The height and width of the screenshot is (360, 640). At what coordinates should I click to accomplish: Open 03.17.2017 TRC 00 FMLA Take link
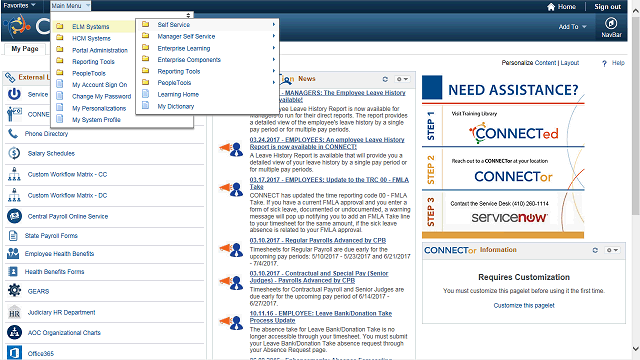329,183
